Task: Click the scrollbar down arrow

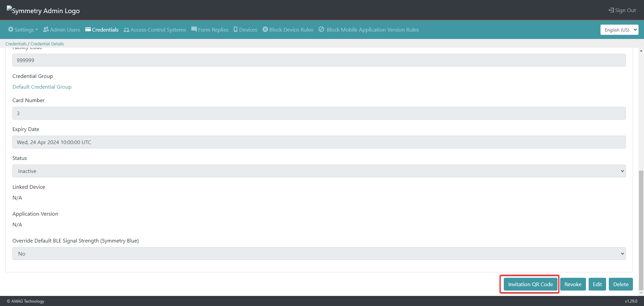Action: pyautogui.click(x=641, y=293)
